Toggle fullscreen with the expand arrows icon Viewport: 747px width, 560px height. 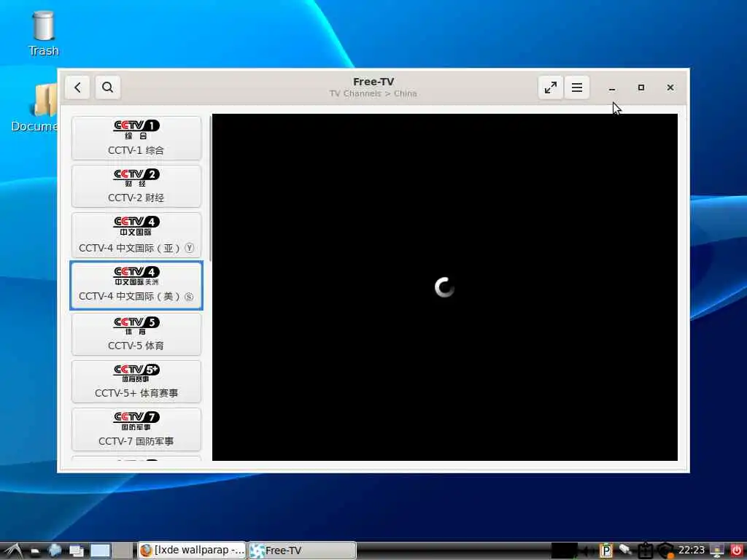point(550,87)
